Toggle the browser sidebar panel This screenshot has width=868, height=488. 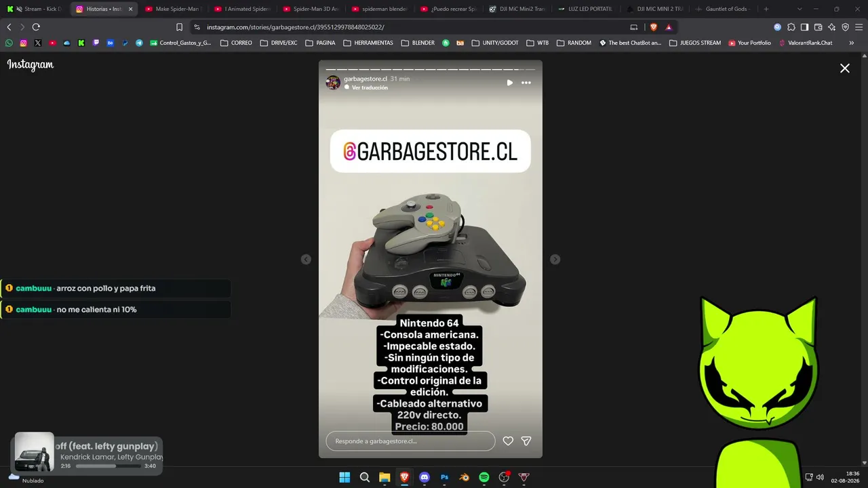point(804,27)
